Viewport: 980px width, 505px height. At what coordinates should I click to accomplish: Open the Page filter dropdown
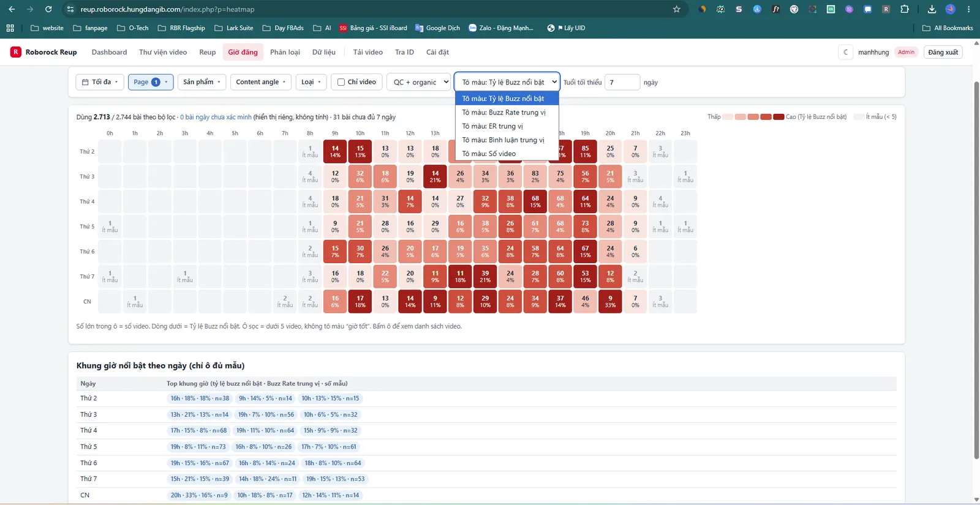click(x=151, y=82)
